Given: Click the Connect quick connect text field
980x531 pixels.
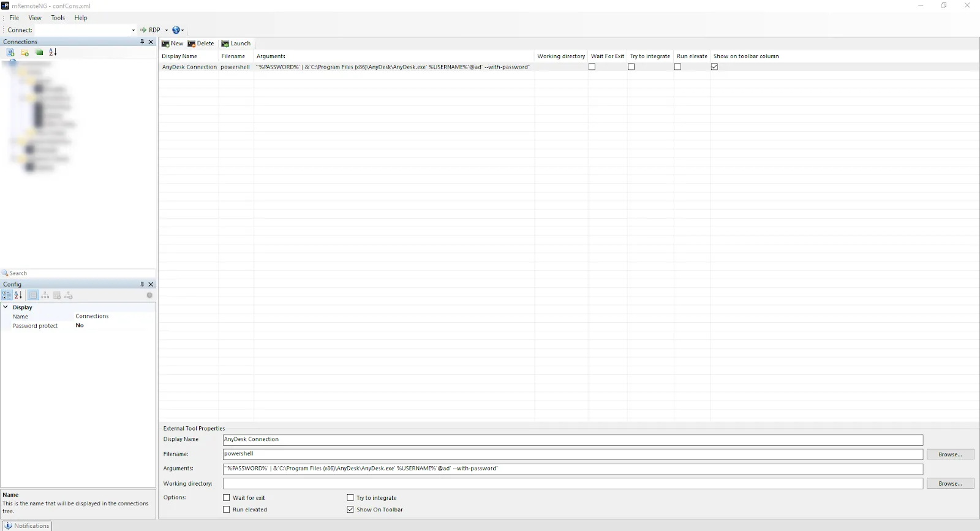Looking at the screenshot, I should click(82, 30).
